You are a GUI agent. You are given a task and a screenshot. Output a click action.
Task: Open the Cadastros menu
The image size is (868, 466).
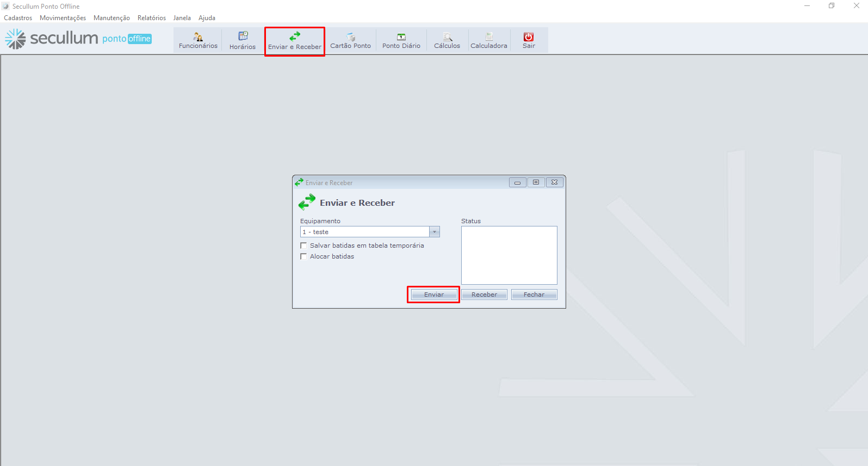click(x=18, y=18)
